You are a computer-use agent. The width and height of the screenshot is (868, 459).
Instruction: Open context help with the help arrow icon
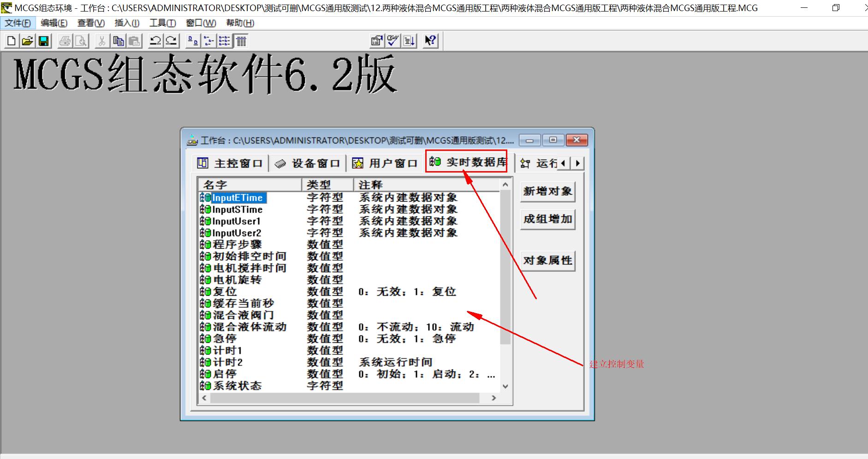430,41
